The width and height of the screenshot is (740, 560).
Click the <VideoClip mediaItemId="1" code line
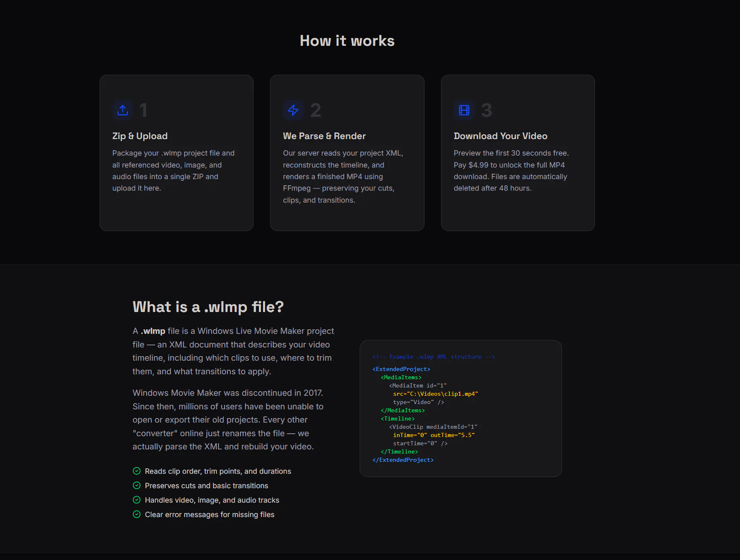click(433, 427)
